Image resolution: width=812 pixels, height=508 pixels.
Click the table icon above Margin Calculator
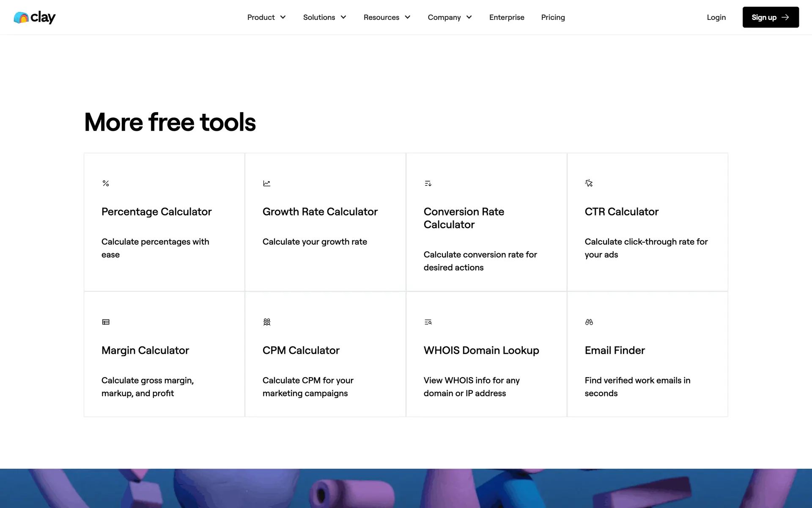coord(106,322)
